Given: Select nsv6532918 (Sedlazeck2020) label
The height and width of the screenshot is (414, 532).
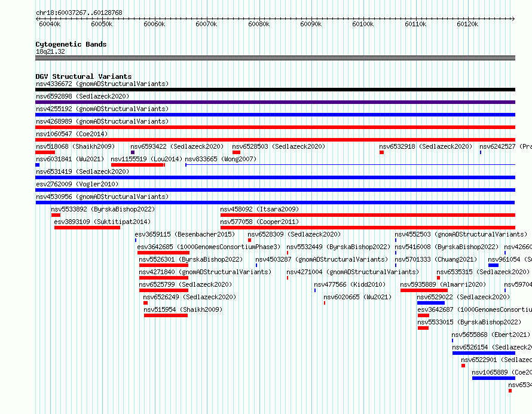Looking at the screenshot, I should click(x=426, y=146).
